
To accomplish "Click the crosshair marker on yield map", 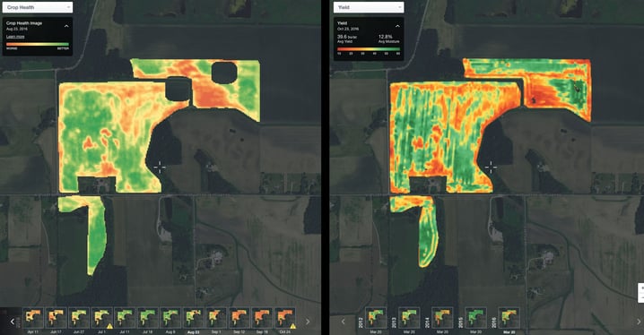I will click(491, 167).
